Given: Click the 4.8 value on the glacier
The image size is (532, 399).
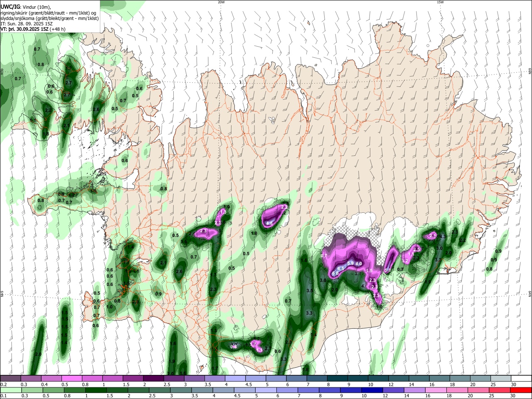Looking at the screenshot, I should coord(269,223).
